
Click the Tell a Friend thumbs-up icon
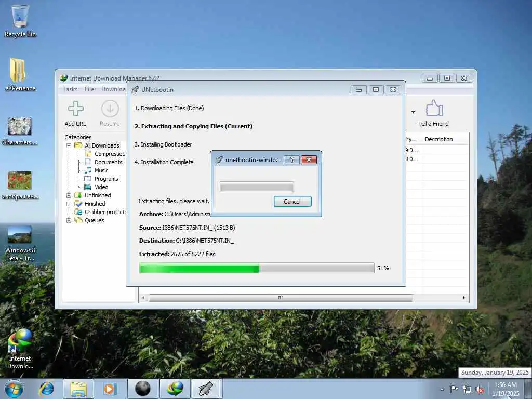click(434, 109)
